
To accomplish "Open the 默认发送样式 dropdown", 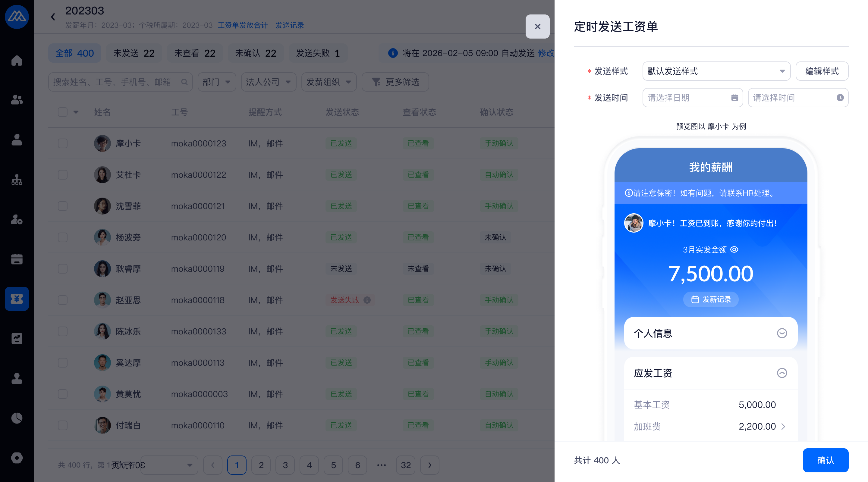I will click(x=716, y=71).
